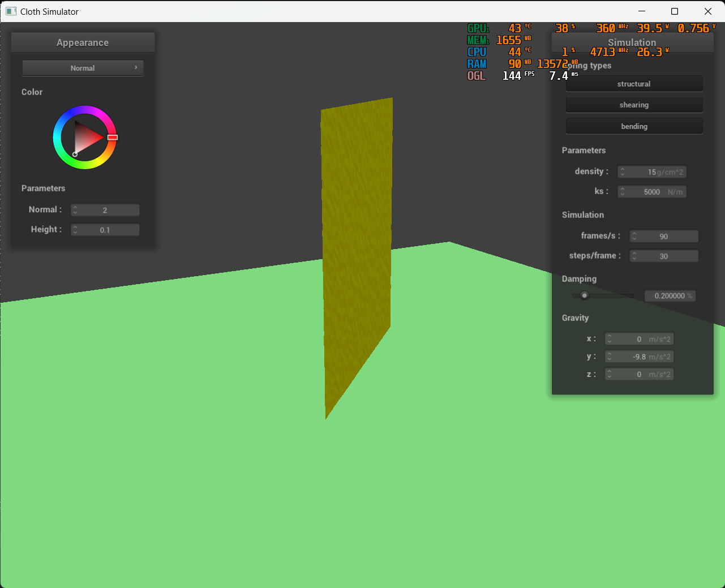Click inside the color wheel triangle

point(87,137)
